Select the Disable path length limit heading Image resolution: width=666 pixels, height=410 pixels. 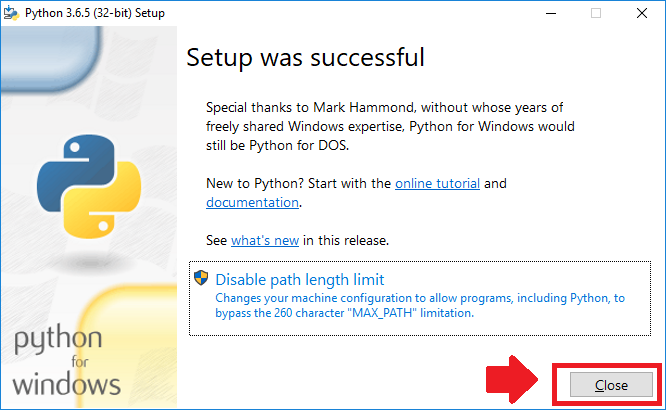click(299, 280)
